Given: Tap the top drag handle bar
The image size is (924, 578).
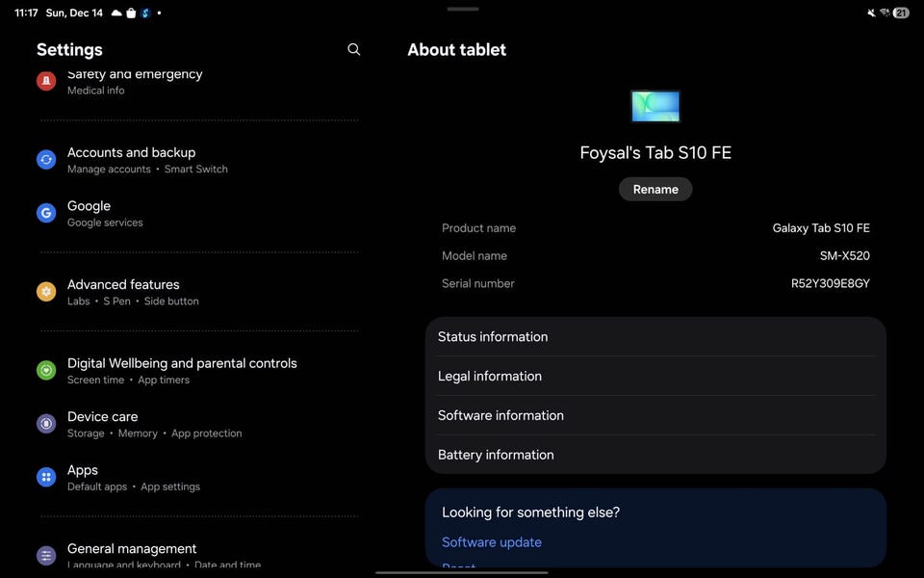Looking at the screenshot, I should pyautogui.click(x=463, y=9).
